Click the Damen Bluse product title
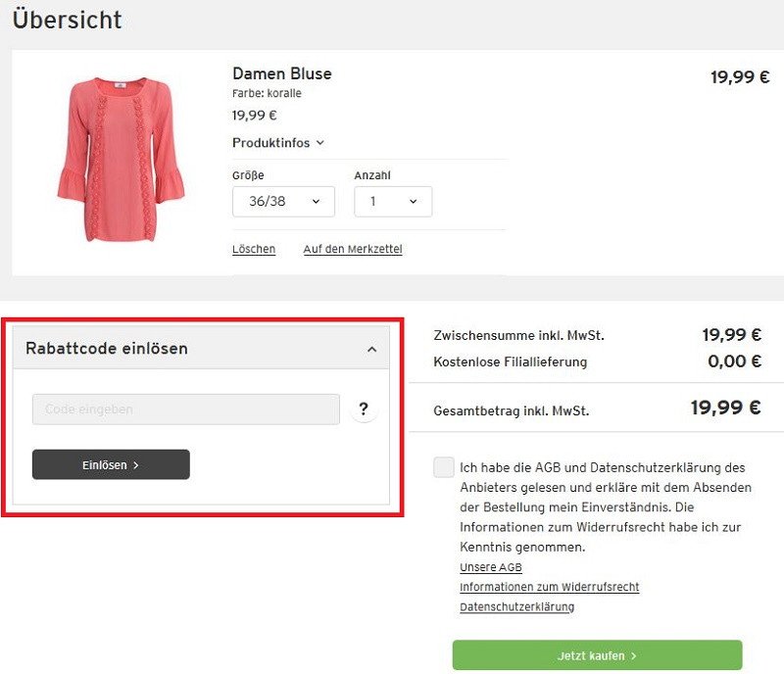Viewport: 784px width, 674px height. coord(282,73)
